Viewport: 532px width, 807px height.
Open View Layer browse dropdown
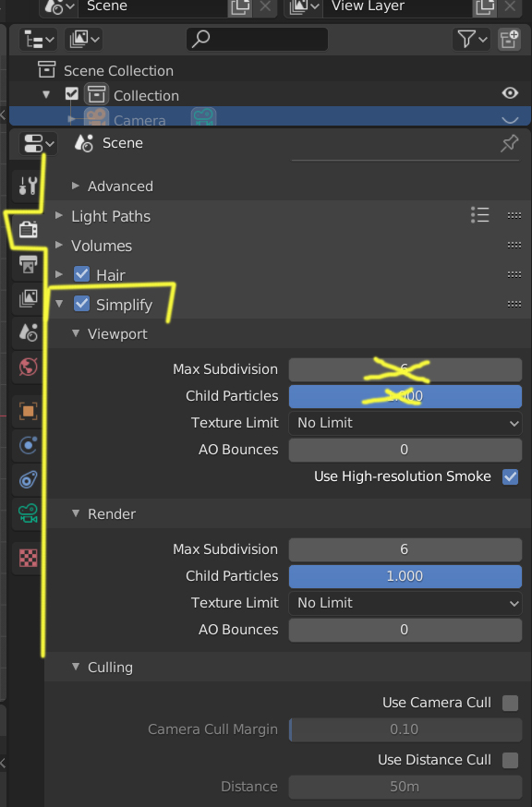(x=304, y=7)
